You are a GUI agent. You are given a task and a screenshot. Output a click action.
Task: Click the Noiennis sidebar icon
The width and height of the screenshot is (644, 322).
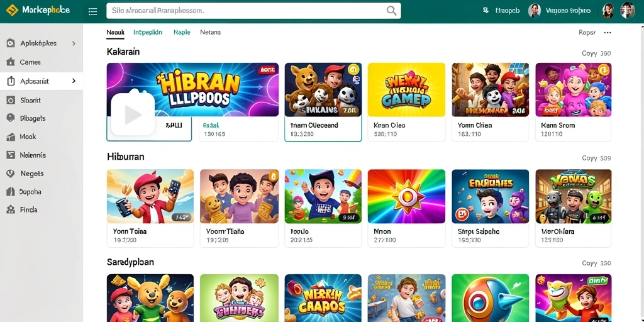coord(11,155)
